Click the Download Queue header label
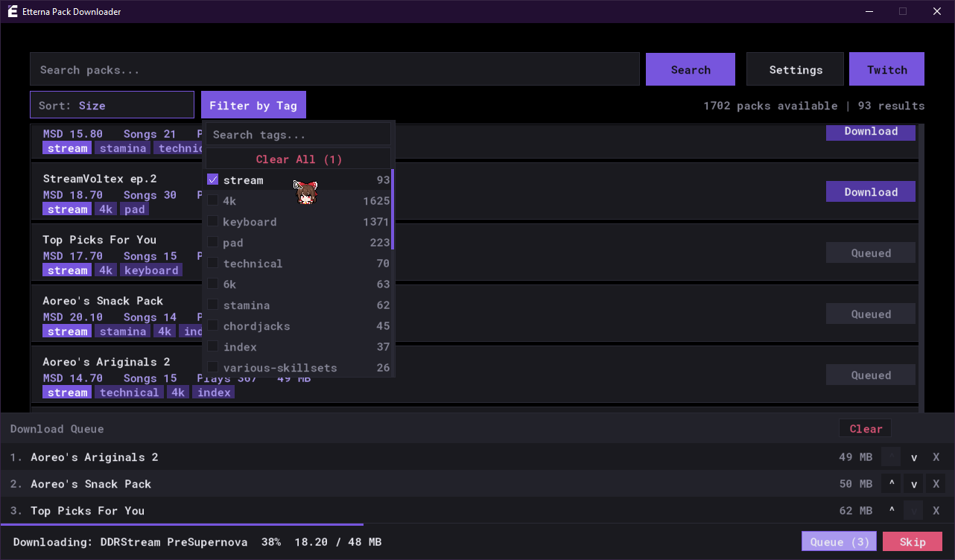 57,429
